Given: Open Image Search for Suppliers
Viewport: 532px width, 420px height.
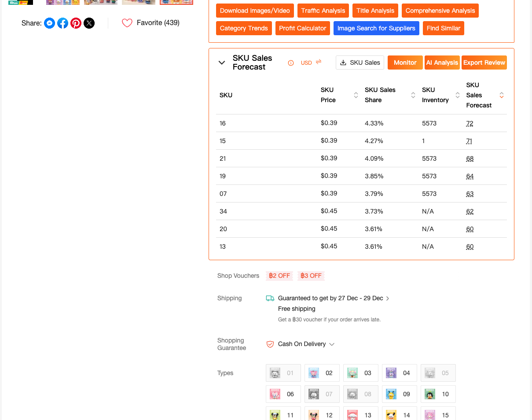Looking at the screenshot, I should (x=376, y=28).
